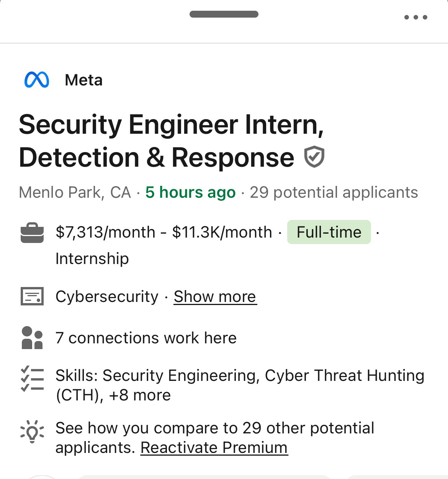Image resolution: width=448 pixels, height=479 pixels.
Task: Click 7 connections work here
Action: tap(146, 338)
